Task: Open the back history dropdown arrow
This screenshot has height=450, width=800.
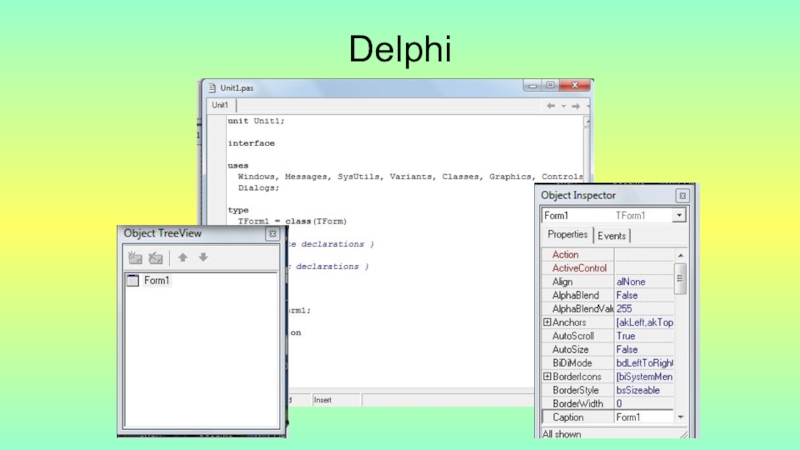Action: tap(564, 106)
